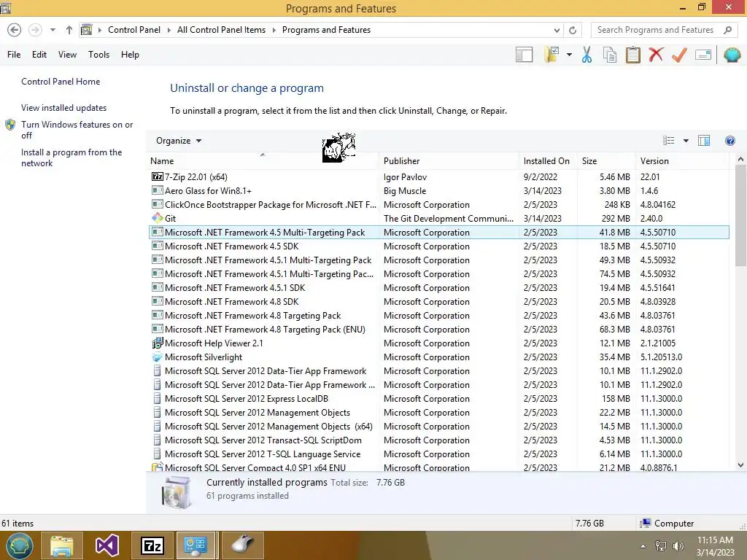Toggle the navigation pane toolbar icon
Viewport: 747px width, 560px height.
click(x=524, y=55)
